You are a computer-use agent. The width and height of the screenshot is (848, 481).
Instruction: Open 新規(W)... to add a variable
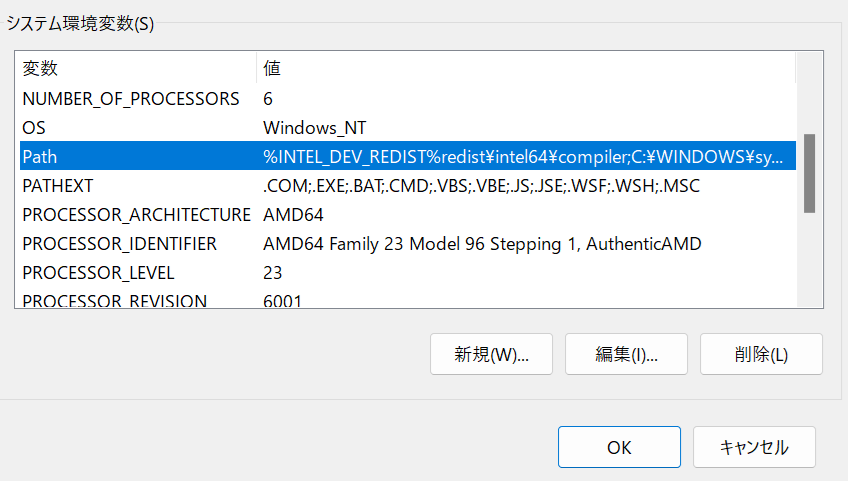point(491,354)
